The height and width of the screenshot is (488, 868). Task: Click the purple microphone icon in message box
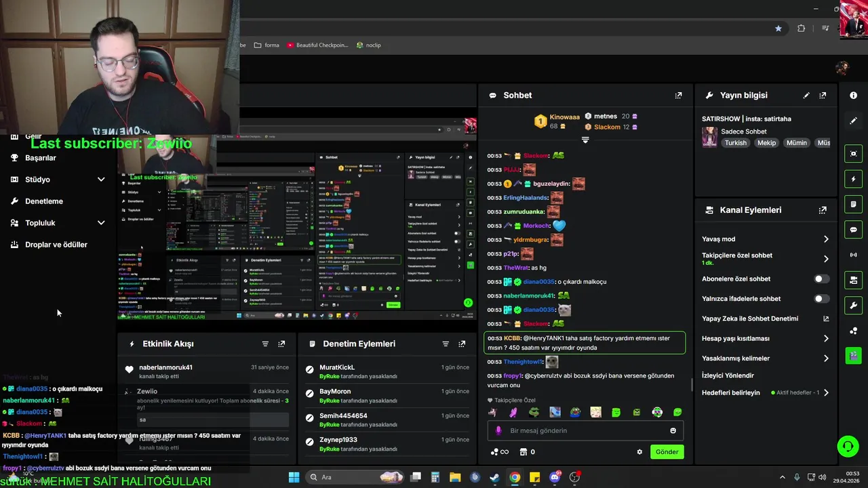(x=498, y=430)
